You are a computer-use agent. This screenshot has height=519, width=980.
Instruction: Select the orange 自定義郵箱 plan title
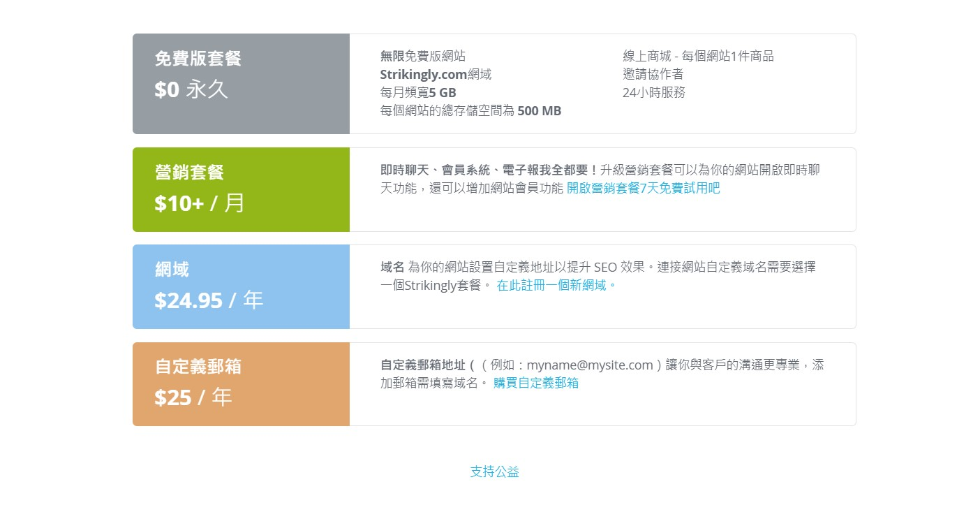tap(198, 367)
